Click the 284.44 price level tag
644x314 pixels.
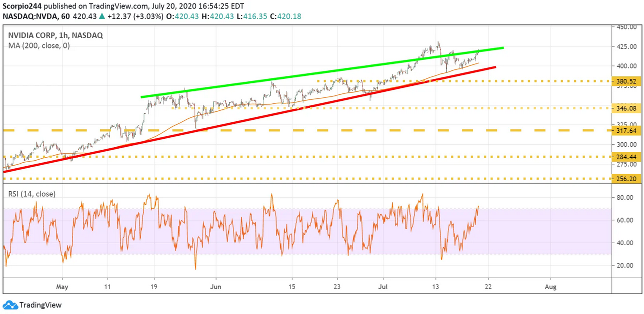(625, 157)
